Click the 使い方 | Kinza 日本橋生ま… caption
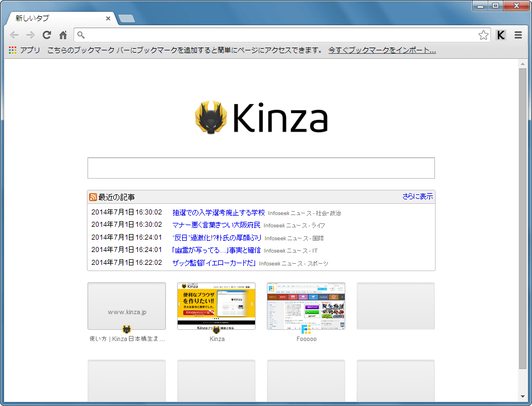Screen dimensions: 532x406 pyautogui.click(x=127, y=339)
